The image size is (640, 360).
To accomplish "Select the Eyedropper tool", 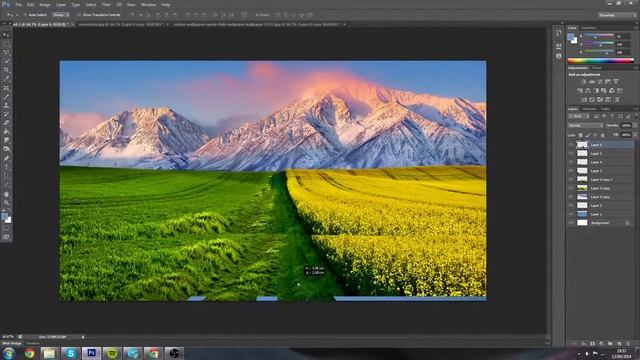I will coord(6,79).
